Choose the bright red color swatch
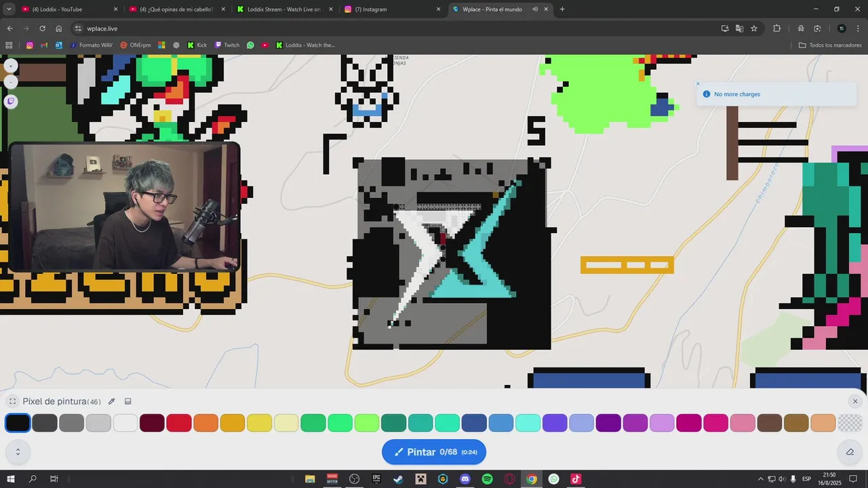This screenshot has height=488, width=868. click(179, 423)
